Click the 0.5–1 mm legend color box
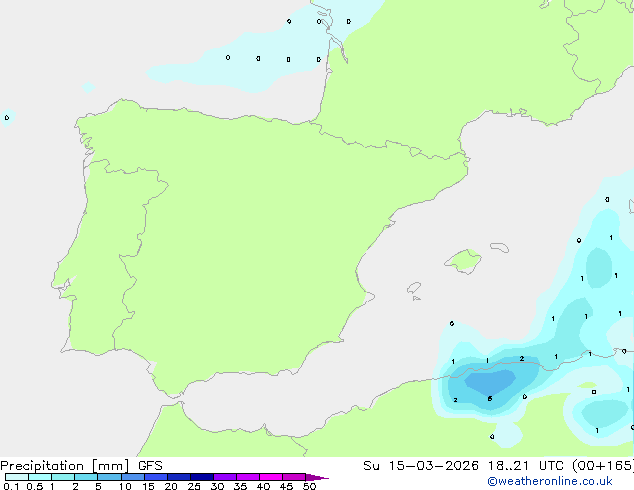Image resolution: width=634 pixels, height=490 pixels. point(40,477)
